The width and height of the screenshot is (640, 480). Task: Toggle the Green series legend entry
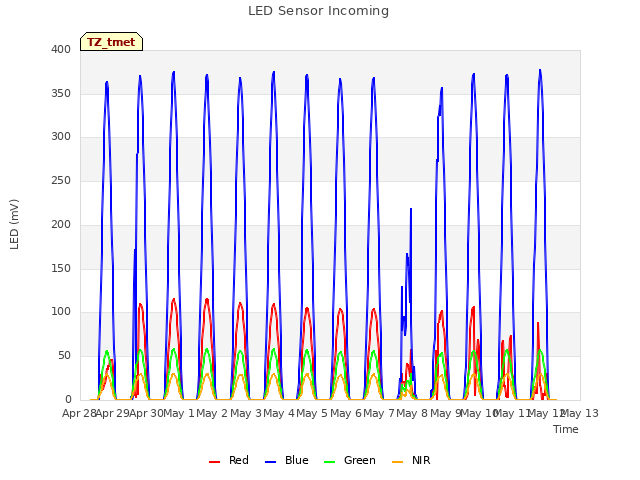click(x=349, y=460)
